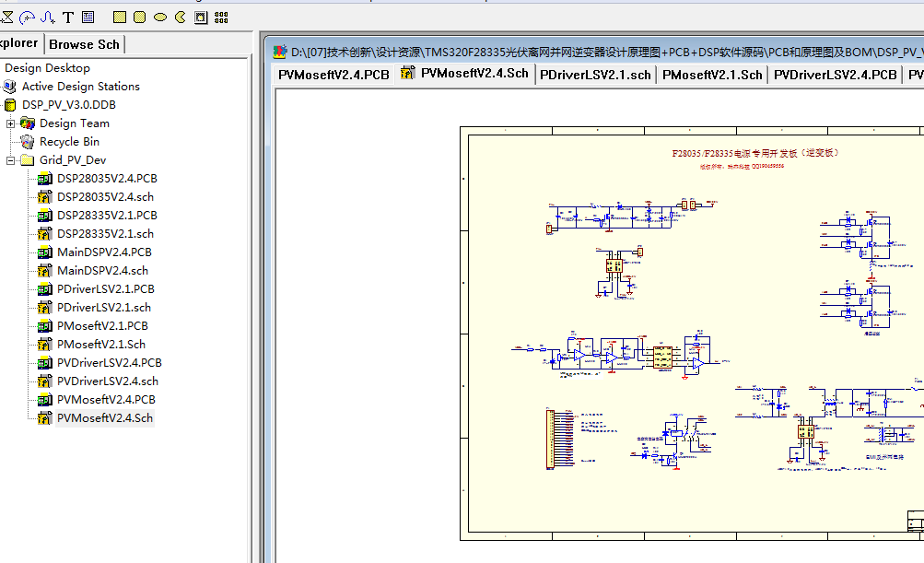Open the PVDriverLSV2.4.PCB document tab
924x563 pixels.
pos(835,75)
